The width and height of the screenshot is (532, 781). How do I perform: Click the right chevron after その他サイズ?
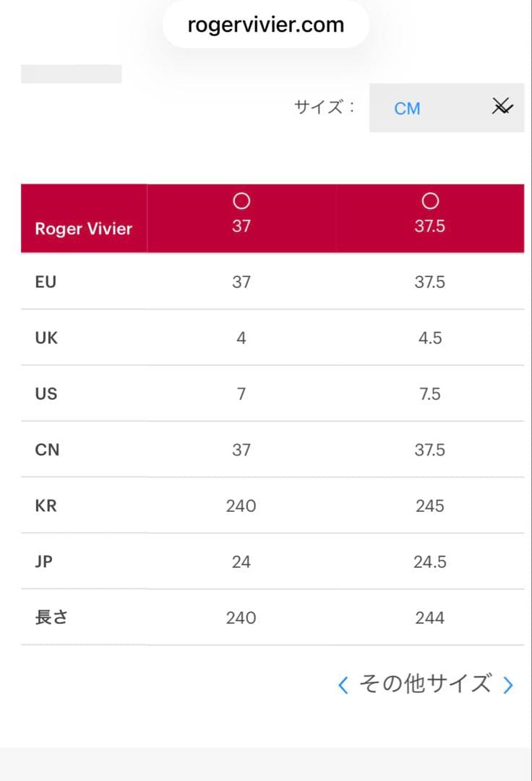(x=508, y=685)
